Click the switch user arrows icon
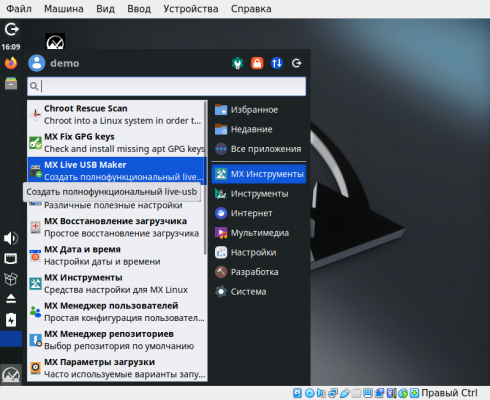This screenshot has height=400, width=490. [x=277, y=63]
